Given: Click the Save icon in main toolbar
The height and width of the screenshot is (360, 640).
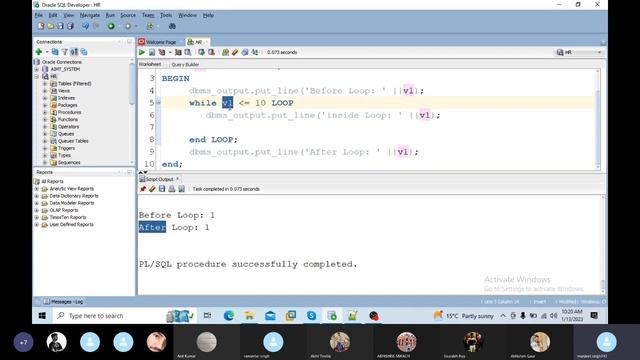Looking at the screenshot, I should [x=60, y=26].
